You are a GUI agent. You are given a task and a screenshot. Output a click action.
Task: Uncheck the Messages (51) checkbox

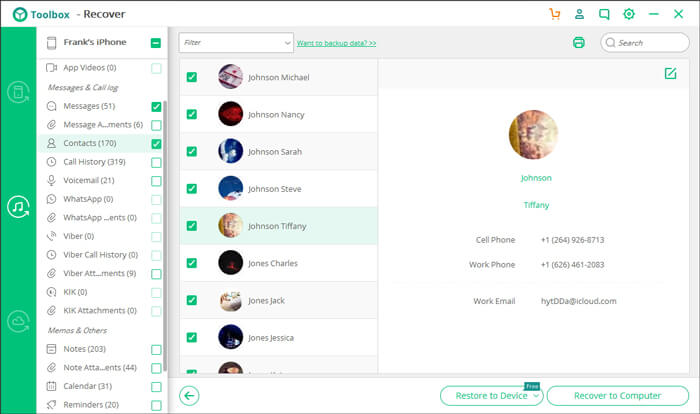tap(156, 107)
